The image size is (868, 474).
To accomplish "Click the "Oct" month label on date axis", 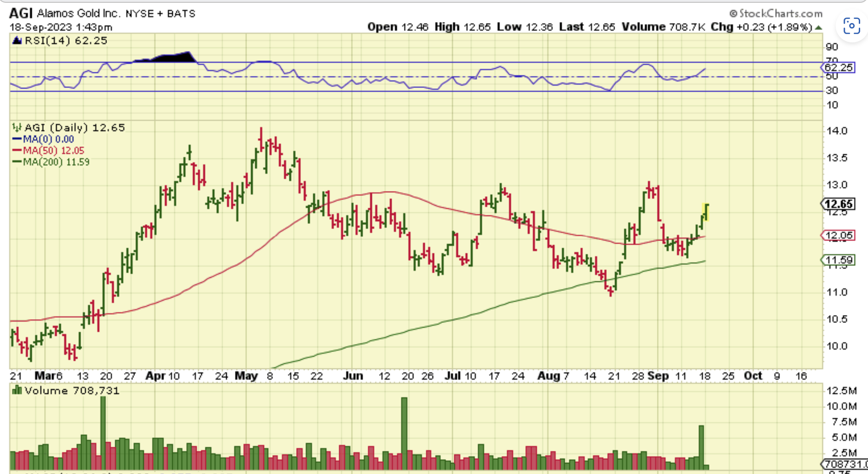I will 753,376.
